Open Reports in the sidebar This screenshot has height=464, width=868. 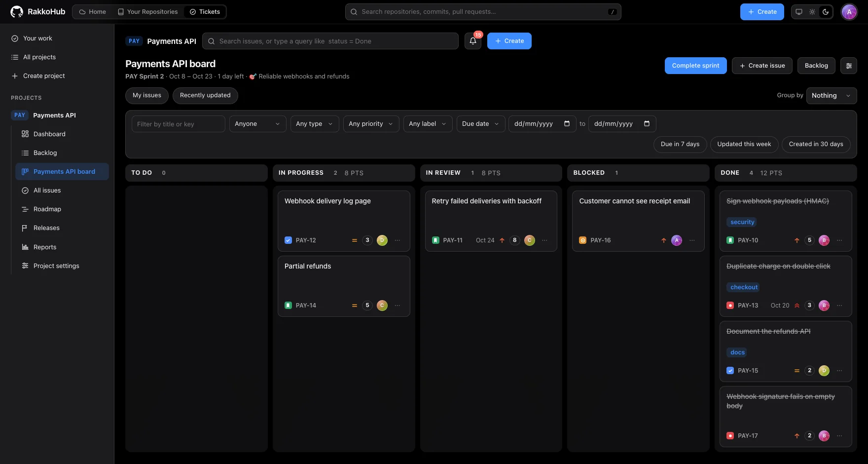[x=62, y=247]
